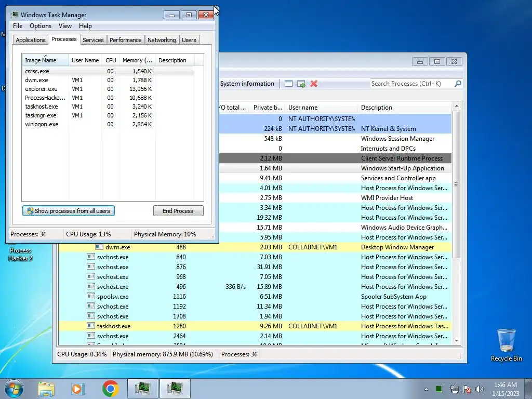Select the explorer.exe process row

pyautogui.click(x=108, y=89)
